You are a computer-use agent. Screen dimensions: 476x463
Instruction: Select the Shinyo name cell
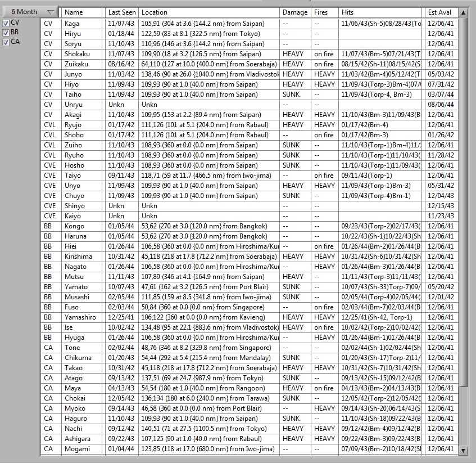82,206
